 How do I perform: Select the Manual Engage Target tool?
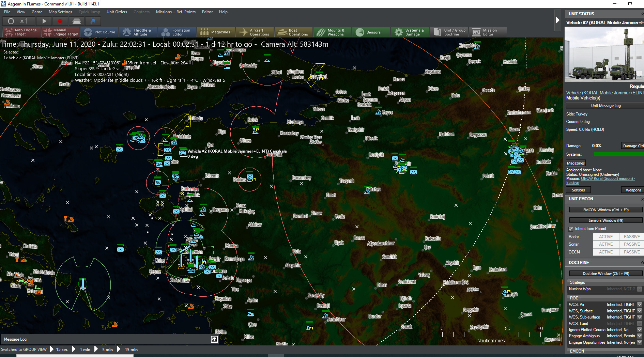tap(61, 32)
